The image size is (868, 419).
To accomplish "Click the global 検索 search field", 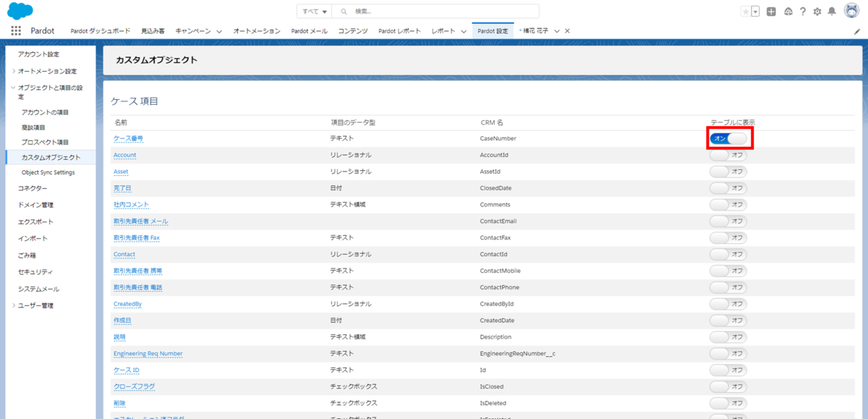I will click(x=436, y=12).
